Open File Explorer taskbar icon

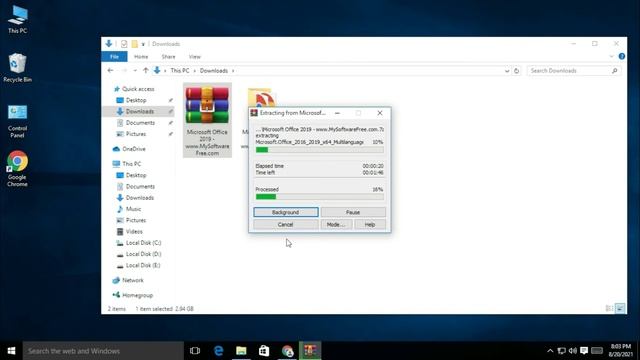click(x=241, y=351)
